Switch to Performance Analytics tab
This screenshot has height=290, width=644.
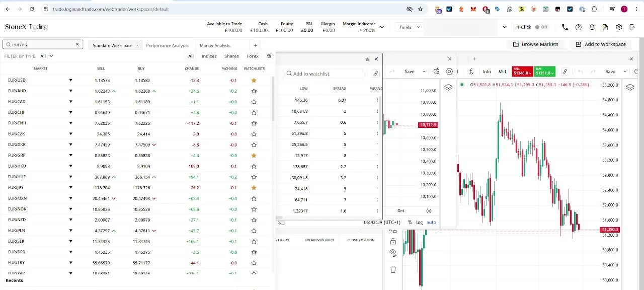(168, 45)
